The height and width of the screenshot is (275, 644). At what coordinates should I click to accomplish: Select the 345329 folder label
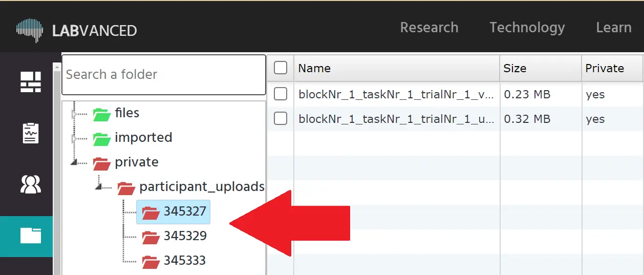(185, 236)
